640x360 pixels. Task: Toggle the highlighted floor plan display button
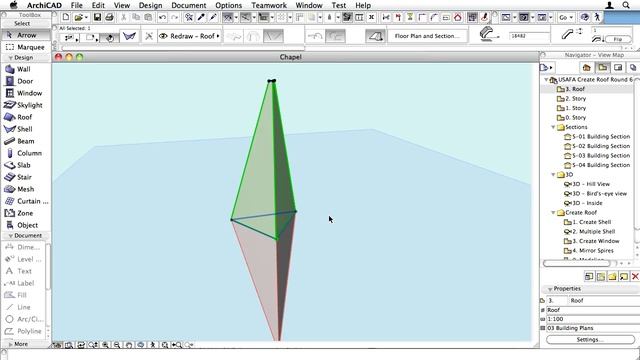click(375, 36)
